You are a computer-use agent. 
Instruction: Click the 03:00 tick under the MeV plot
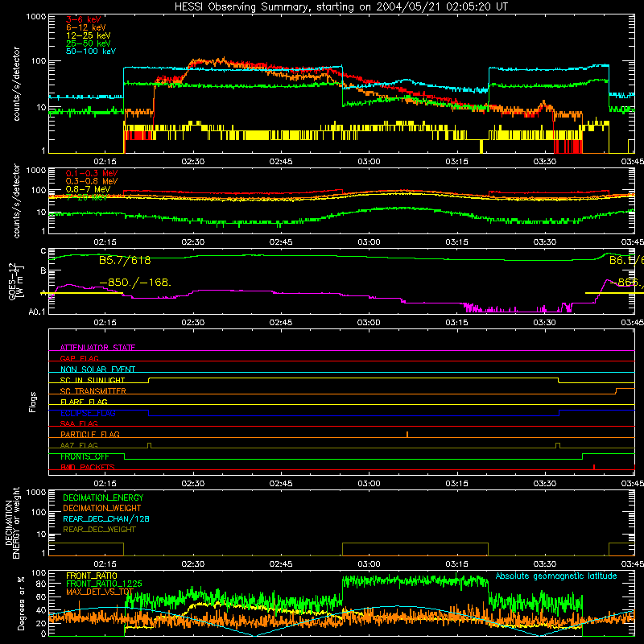click(x=369, y=242)
